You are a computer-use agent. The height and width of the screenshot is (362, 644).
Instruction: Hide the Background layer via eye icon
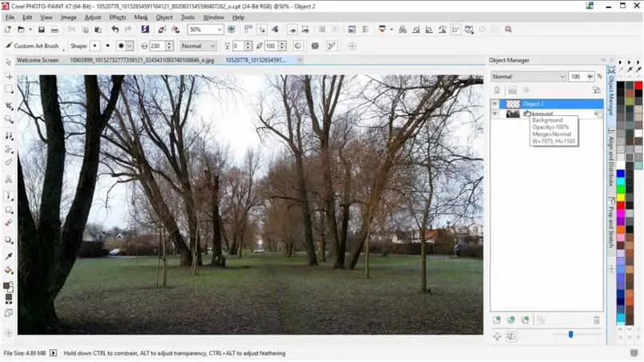pos(495,113)
